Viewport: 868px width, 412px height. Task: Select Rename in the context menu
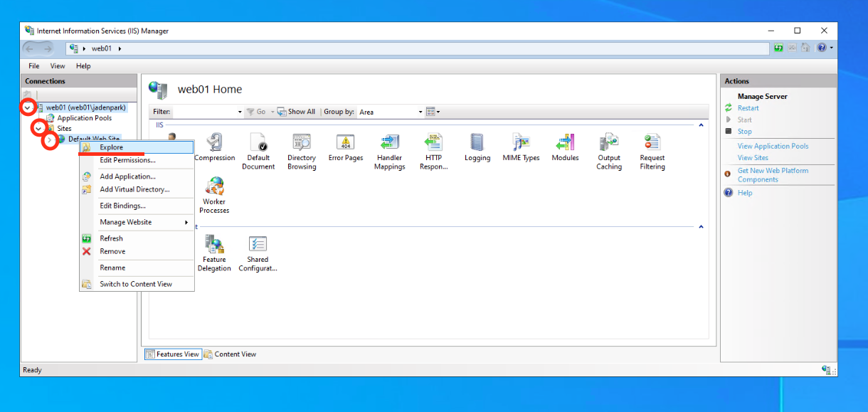coord(137,268)
